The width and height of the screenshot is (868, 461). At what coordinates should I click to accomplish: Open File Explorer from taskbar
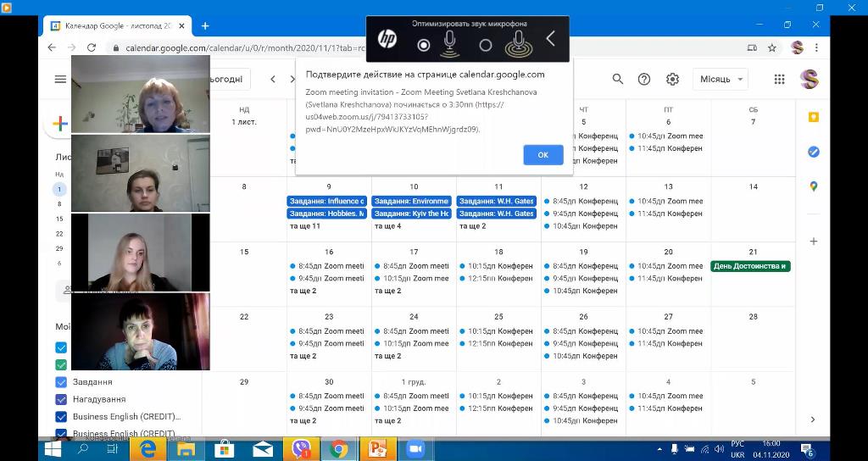(x=186, y=449)
